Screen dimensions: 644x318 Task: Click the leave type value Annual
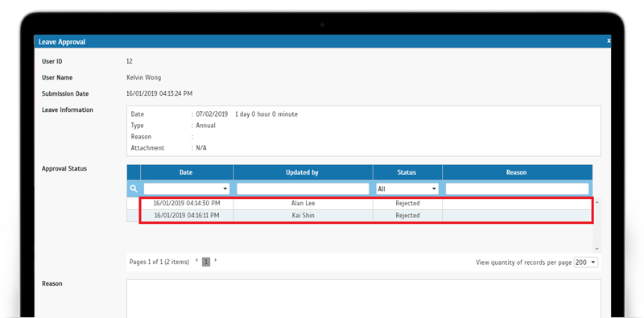point(205,126)
